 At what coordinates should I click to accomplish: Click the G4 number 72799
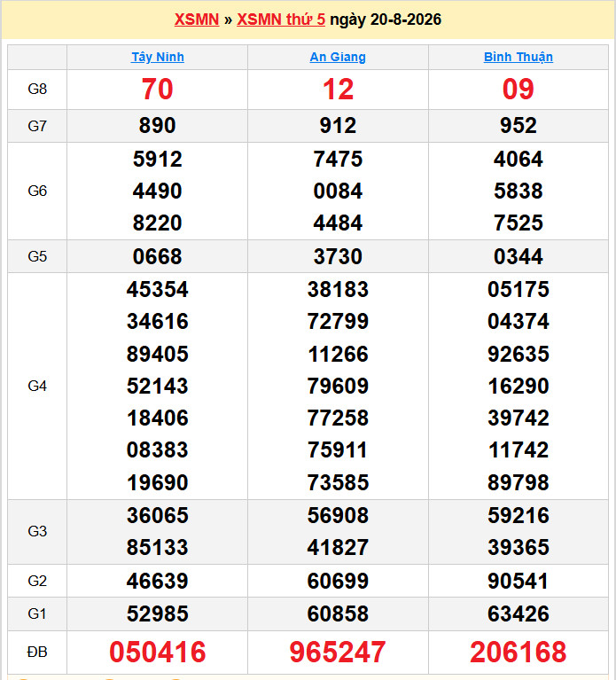coord(338,321)
